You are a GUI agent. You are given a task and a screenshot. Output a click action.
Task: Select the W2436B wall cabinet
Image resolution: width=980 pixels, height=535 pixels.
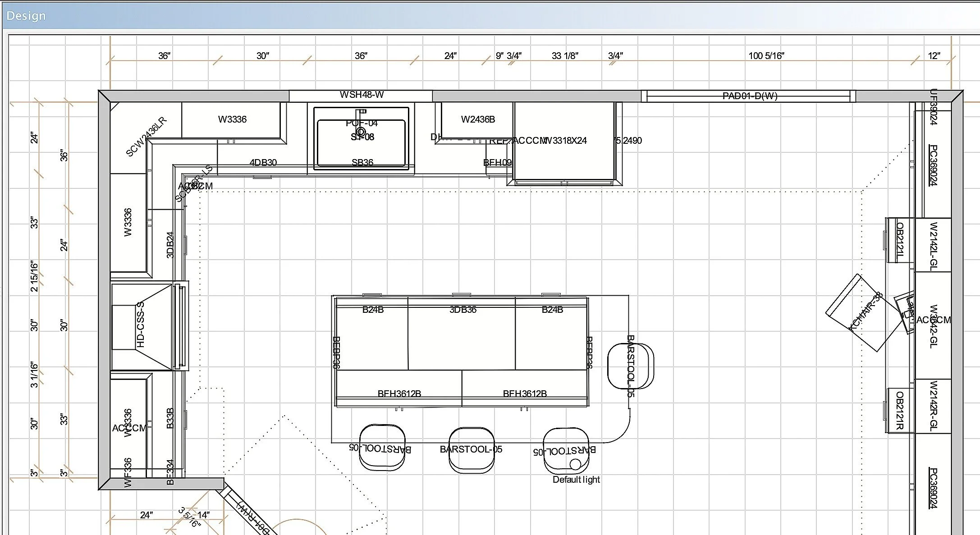477,119
